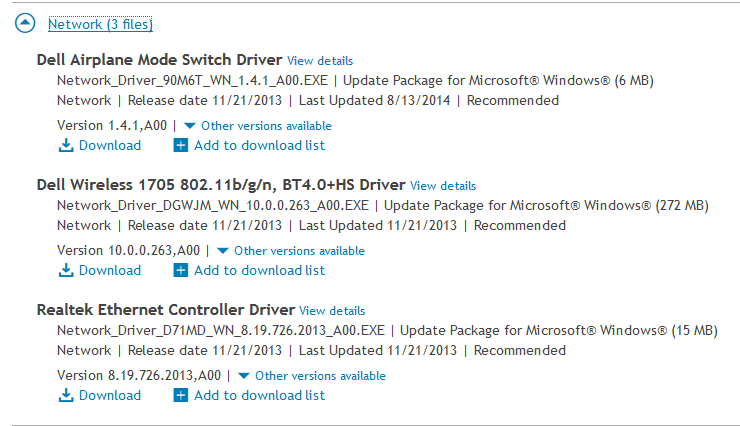This screenshot has width=740, height=426.
Task: Add Dell Wireless 1705 Driver to download list
Action: point(260,270)
